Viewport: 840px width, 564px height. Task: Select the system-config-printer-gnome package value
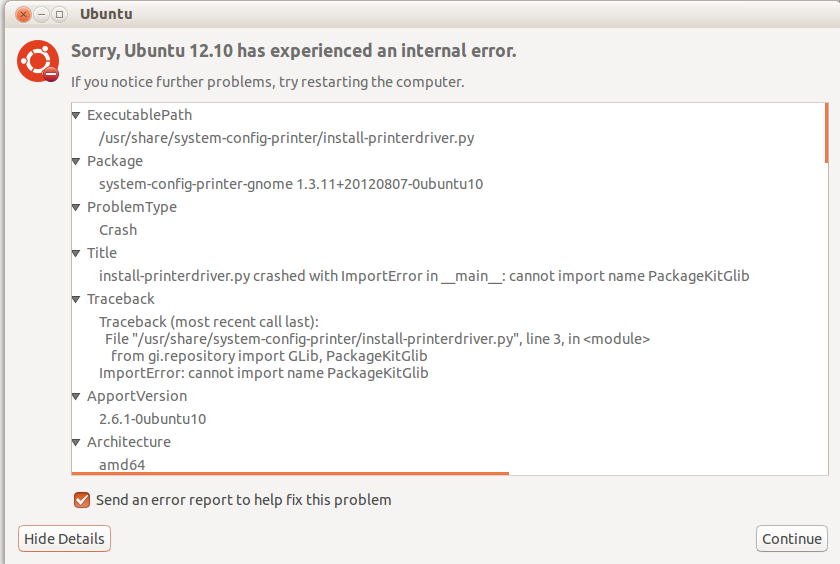tap(291, 184)
